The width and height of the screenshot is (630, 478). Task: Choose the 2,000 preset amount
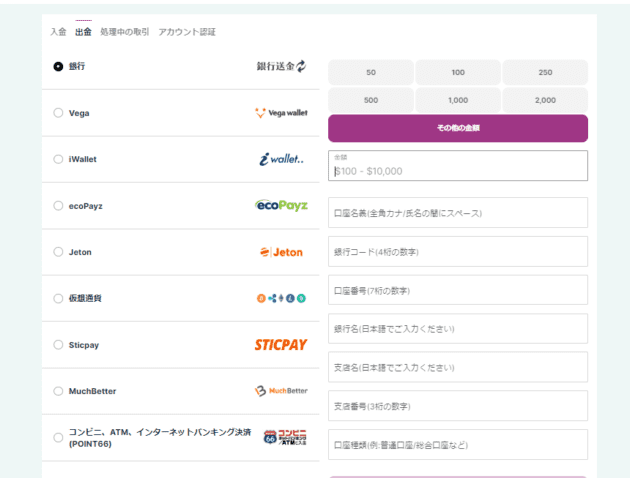point(545,100)
